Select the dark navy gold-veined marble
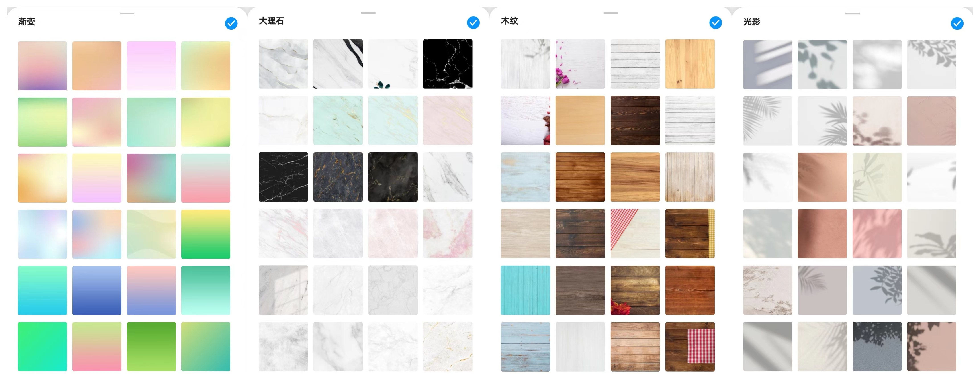This screenshot has height=384, width=980. (x=338, y=177)
